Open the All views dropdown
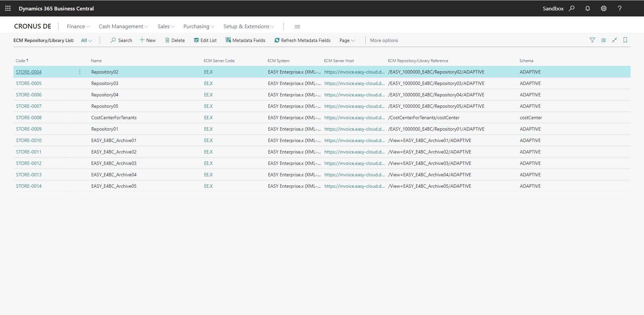Screen dimensions: 644x315 point(87,40)
